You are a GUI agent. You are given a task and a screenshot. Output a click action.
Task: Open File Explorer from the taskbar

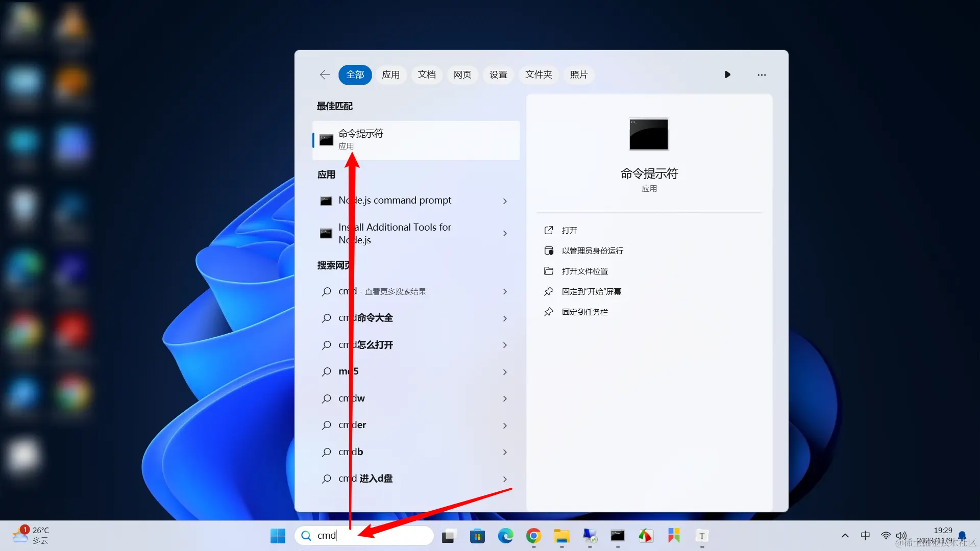coord(561,536)
